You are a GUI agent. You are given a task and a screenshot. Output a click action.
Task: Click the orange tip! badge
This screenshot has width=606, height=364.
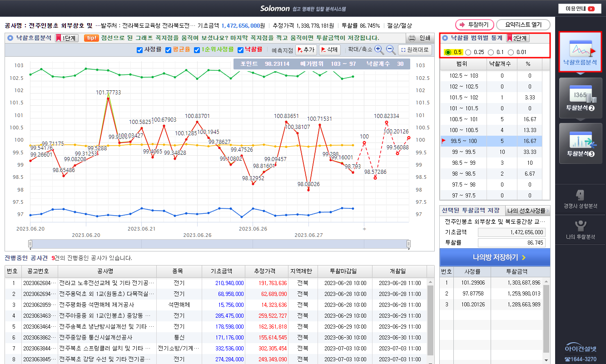coord(91,38)
